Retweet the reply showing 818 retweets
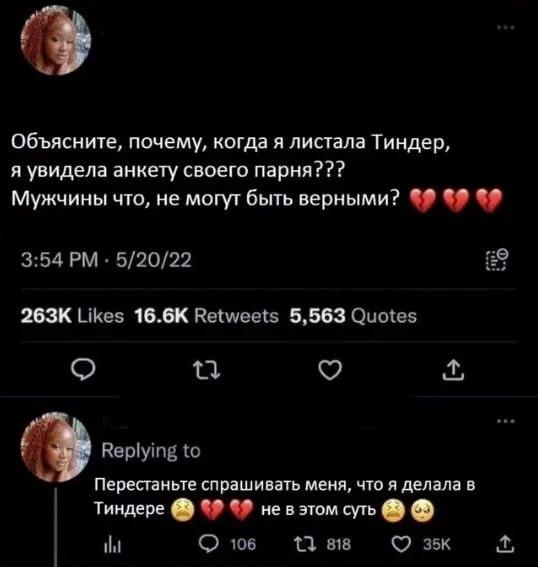 click(x=322, y=544)
